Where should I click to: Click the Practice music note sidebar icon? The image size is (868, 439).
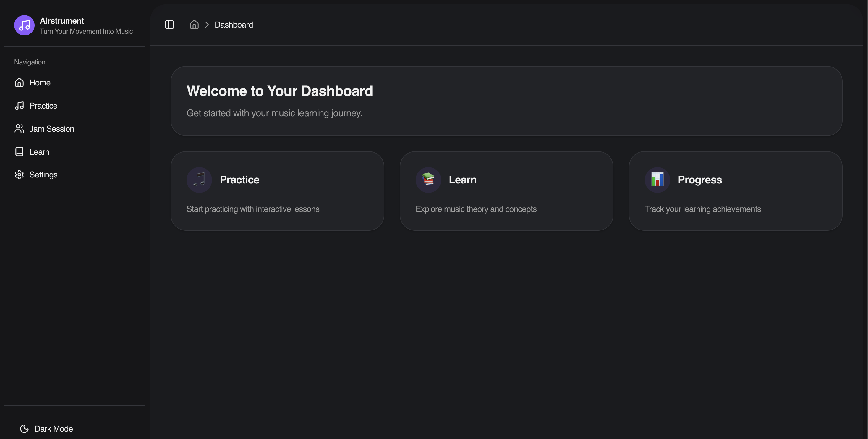point(19,106)
